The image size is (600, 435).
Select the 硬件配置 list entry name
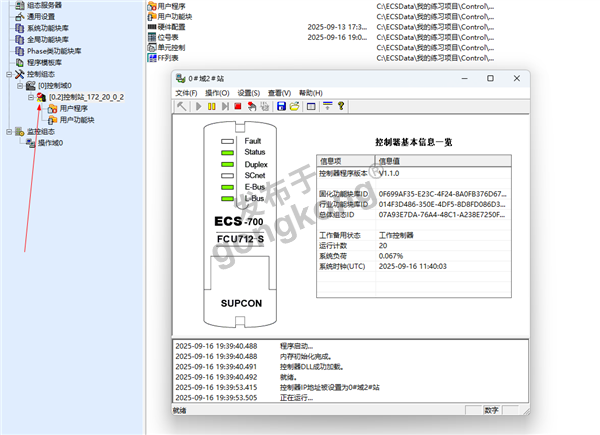171,27
